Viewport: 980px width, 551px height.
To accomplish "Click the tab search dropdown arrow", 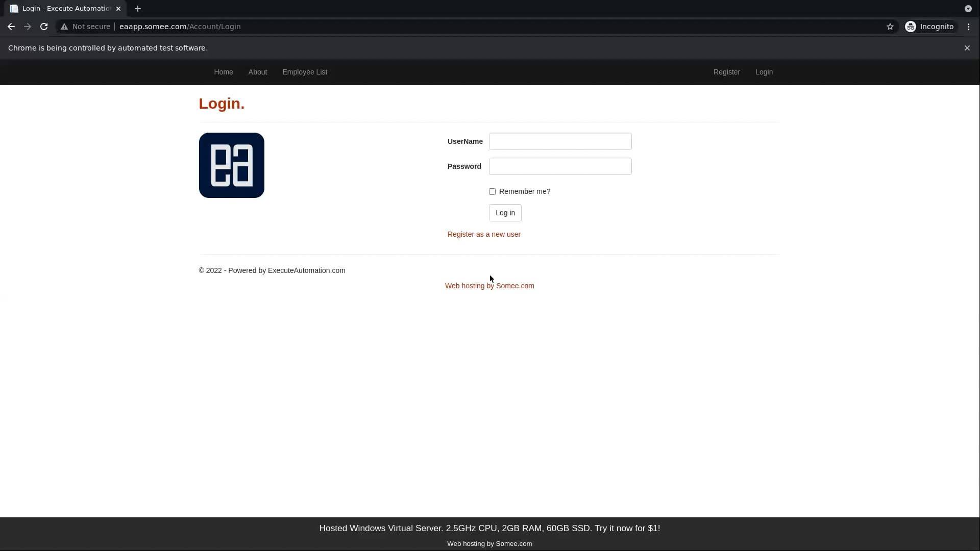I will click(968, 9).
